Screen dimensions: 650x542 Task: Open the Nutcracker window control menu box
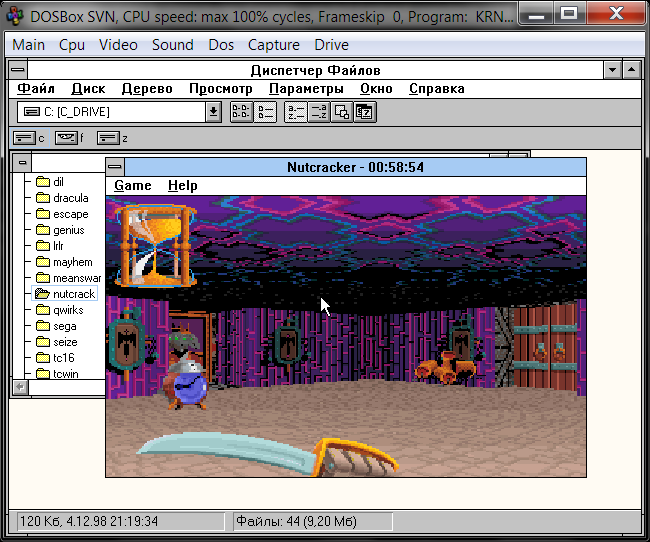tap(115, 167)
